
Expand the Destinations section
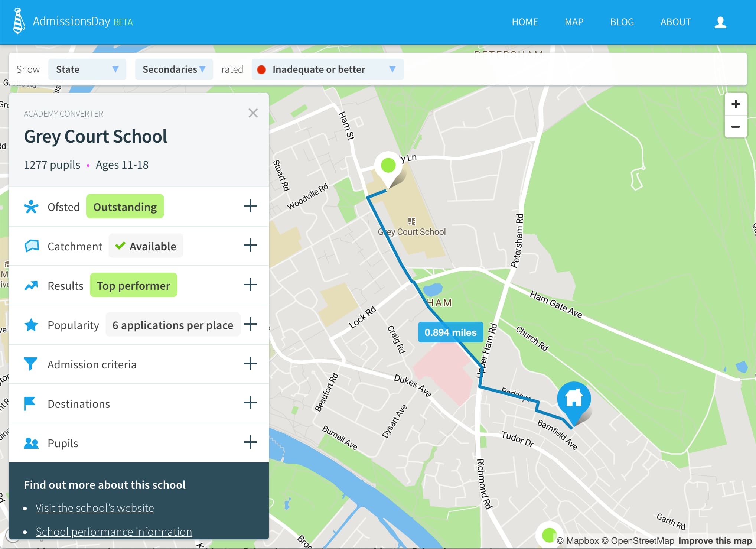pyautogui.click(x=250, y=403)
